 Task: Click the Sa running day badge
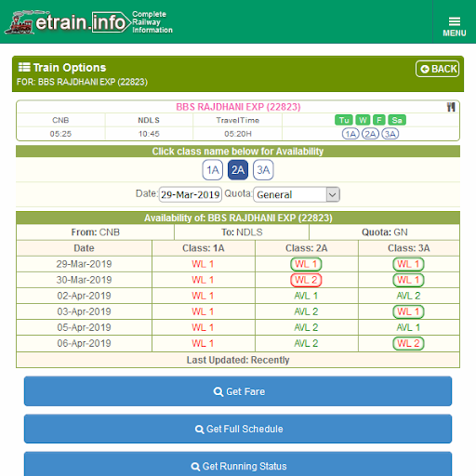click(x=397, y=120)
